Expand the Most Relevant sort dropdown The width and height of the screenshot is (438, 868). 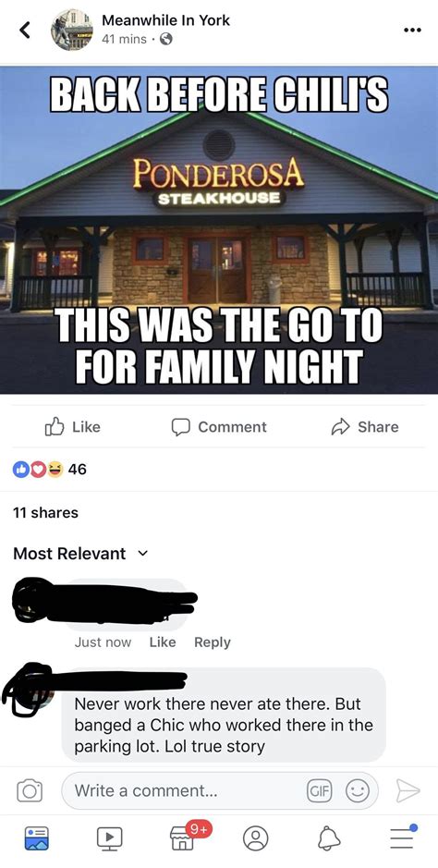tap(80, 554)
